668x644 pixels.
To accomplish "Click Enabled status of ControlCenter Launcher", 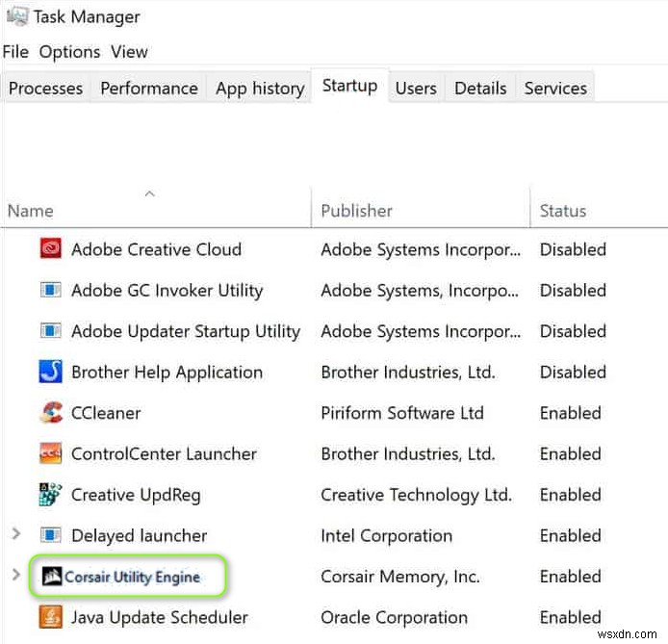I will click(571, 454).
